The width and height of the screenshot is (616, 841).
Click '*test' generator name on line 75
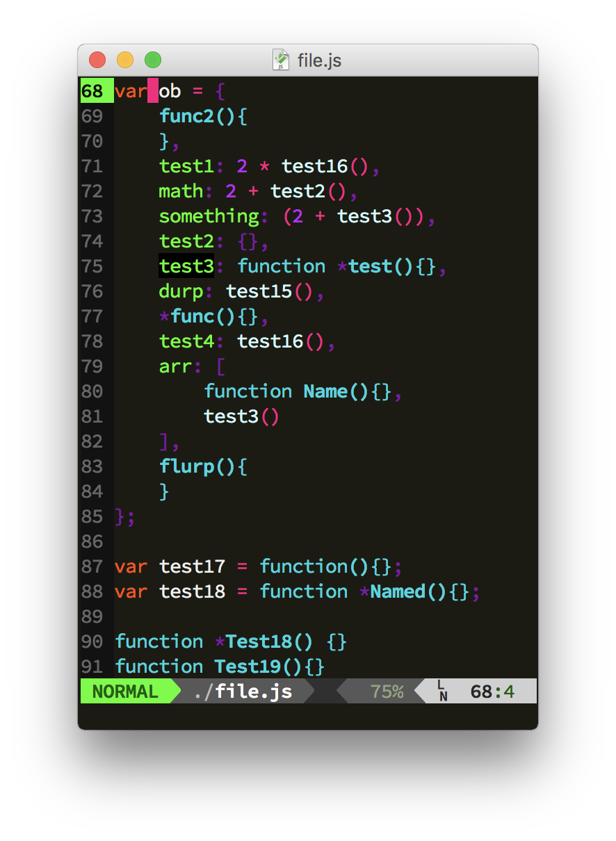click(x=365, y=266)
